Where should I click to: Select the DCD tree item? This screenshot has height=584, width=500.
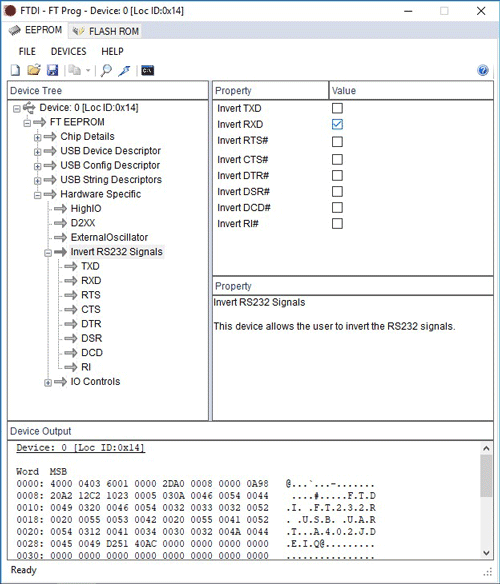pyautogui.click(x=92, y=353)
